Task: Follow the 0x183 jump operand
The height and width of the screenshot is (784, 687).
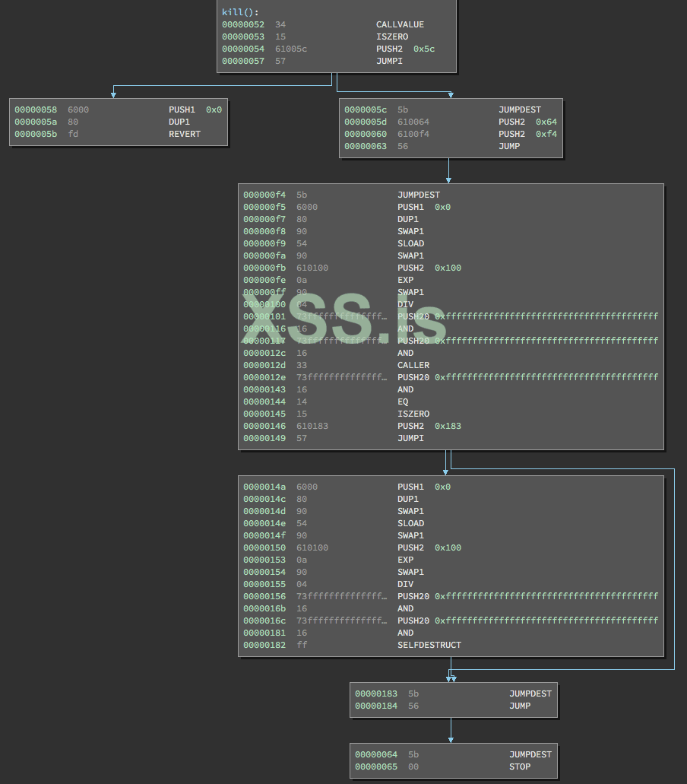Action: (x=448, y=426)
